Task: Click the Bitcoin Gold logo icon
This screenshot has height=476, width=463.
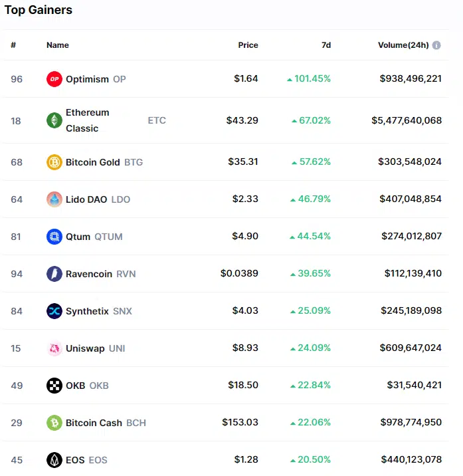Action: (x=54, y=162)
